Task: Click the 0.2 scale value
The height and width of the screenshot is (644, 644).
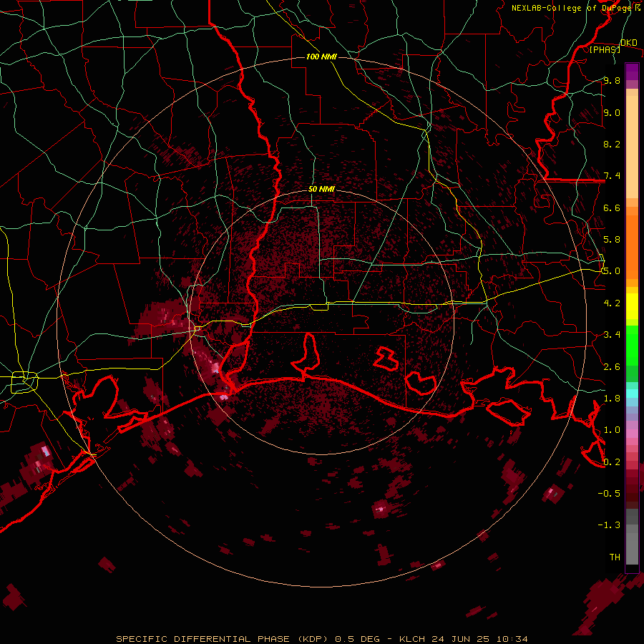Action: 612,462
